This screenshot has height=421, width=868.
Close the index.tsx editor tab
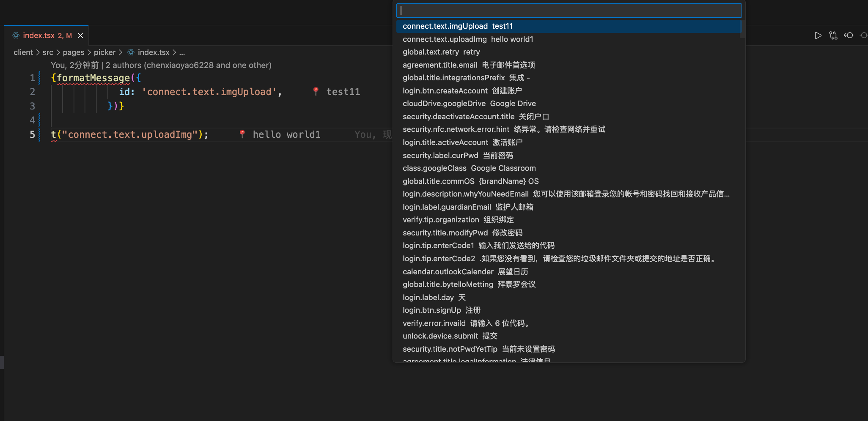(x=80, y=35)
